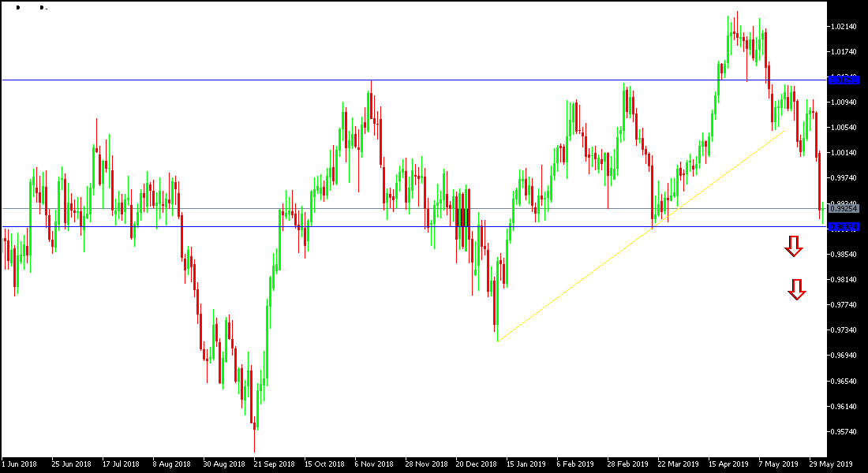
Task: Click the 0.97340 price scale value
Action: pyautogui.click(x=844, y=330)
